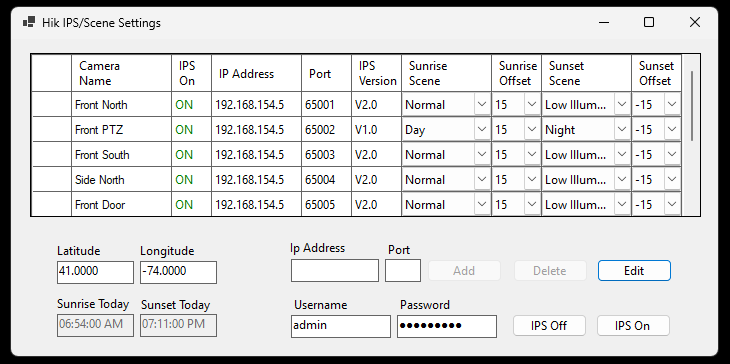Expand Sunrise Offset dropdown for Front South
This screenshot has height=364, width=730.
tap(532, 155)
